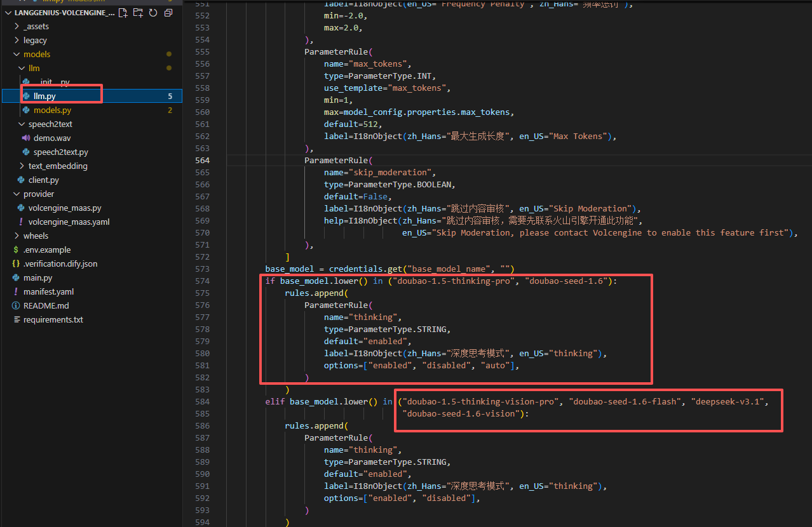This screenshot has width=812, height=527.
Task: Click the YAML icon beside volcengine_maas.yaml
Action: [x=21, y=222]
